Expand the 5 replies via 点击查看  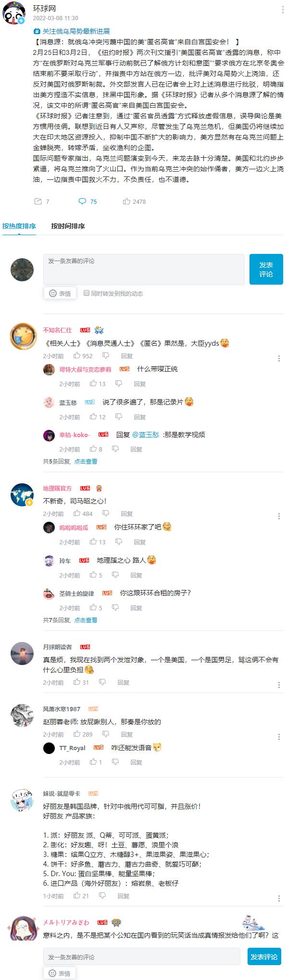(x=86, y=461)
